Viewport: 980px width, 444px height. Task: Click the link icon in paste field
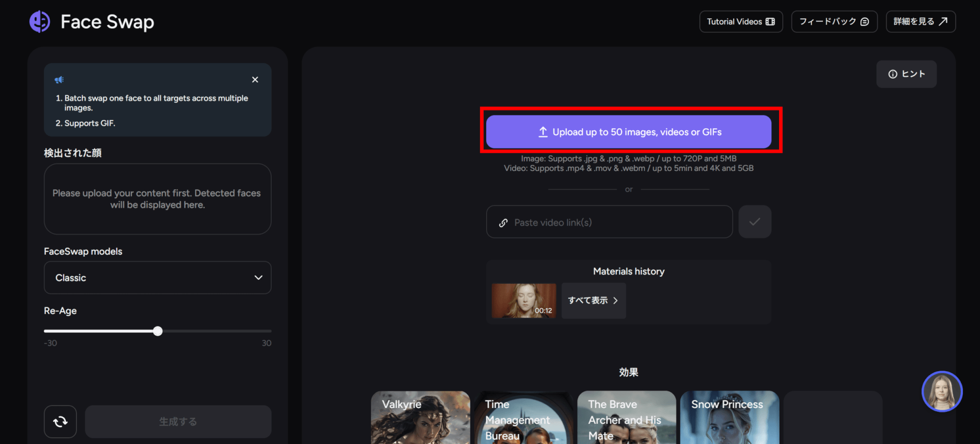click(503, 223)
